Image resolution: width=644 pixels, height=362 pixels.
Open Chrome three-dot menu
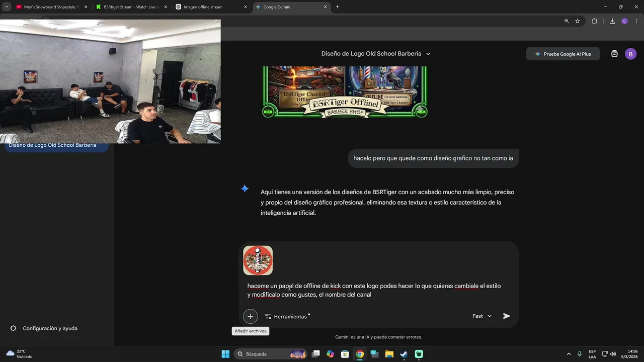click(x=636, y=21)
